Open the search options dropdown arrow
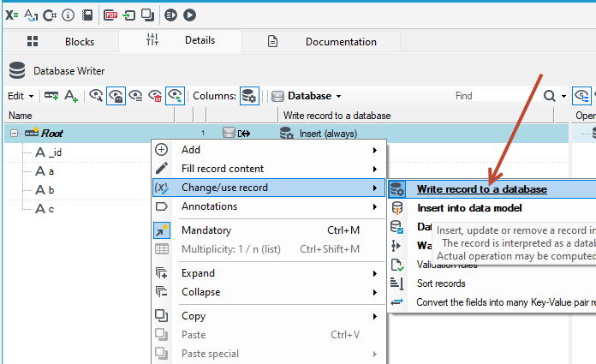Screen dimensions: 596x364 point(563,96)
